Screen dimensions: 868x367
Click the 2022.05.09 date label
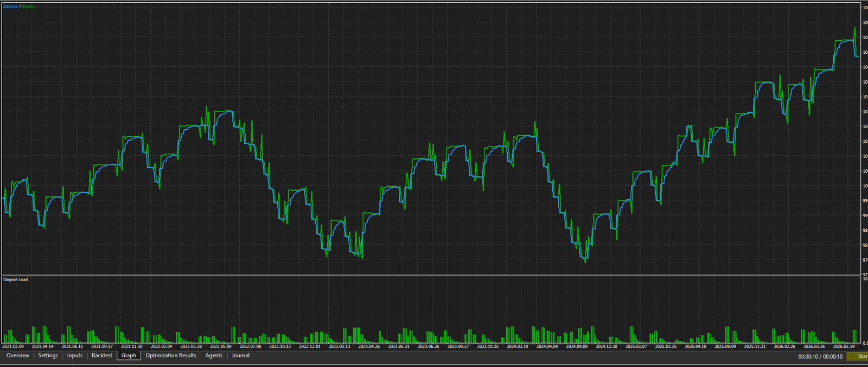click(221, 346)
